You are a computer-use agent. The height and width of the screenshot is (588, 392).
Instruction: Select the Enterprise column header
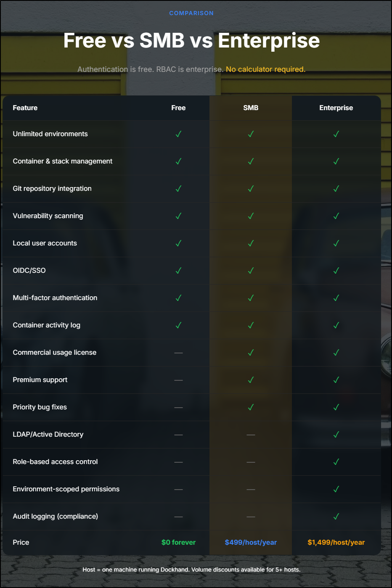tap(336, 108)
